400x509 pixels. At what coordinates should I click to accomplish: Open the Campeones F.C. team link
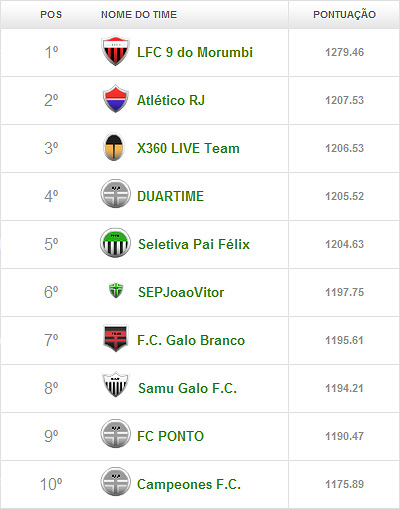(x=189, y=484)
